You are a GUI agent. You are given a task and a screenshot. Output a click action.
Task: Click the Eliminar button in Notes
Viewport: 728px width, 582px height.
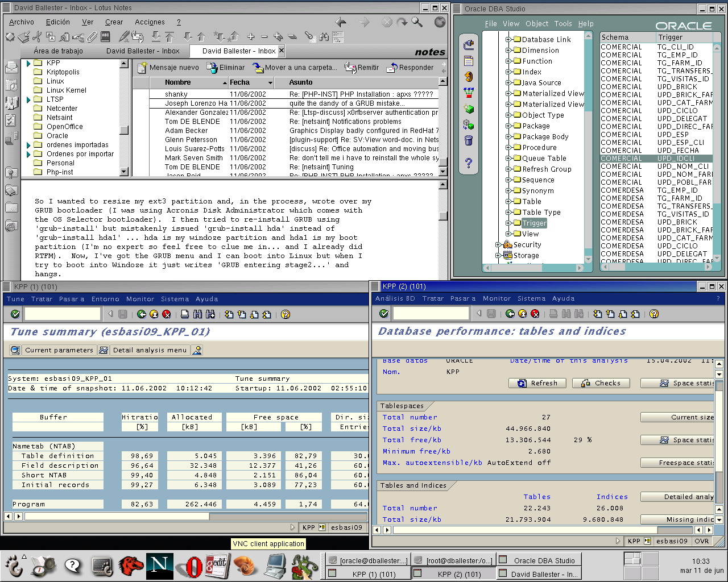226,68
